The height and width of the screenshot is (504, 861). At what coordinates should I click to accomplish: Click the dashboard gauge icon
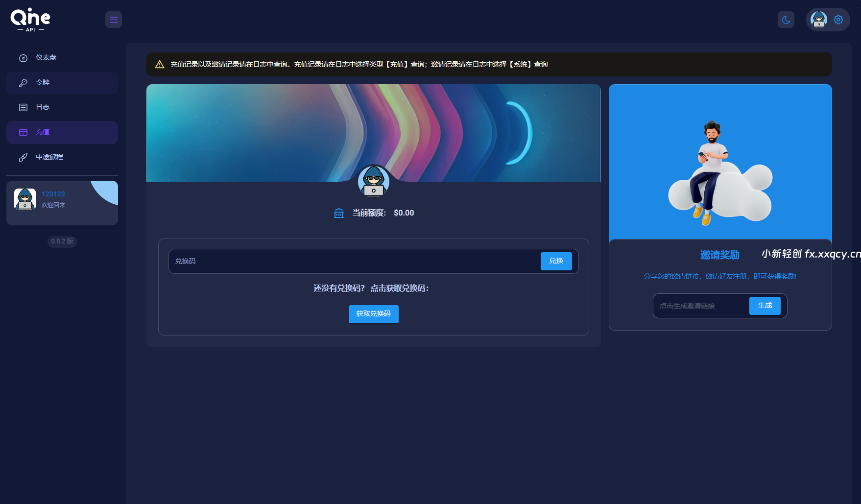click(x=23, y=58)
